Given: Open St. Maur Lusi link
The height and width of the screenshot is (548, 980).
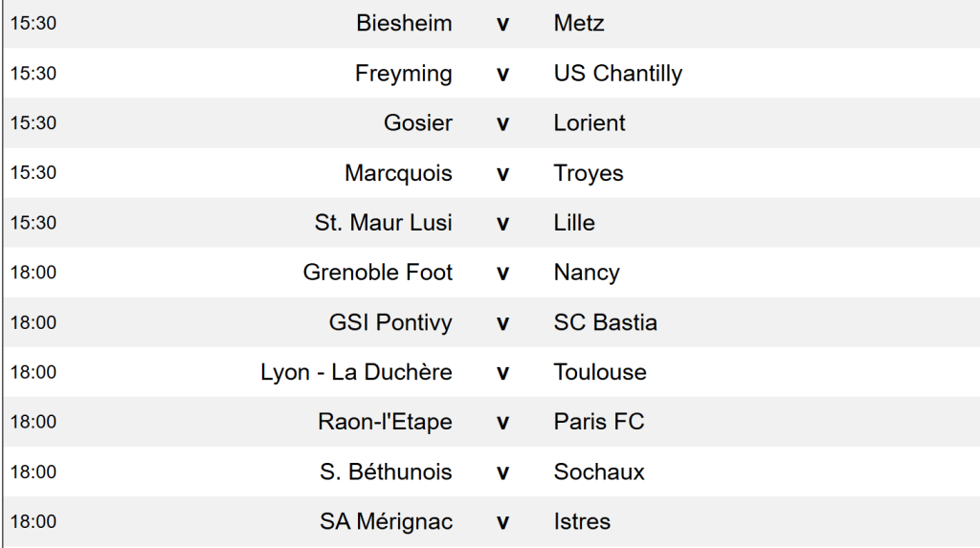Looking at the screenshot, I should click(x=383, y=223).
